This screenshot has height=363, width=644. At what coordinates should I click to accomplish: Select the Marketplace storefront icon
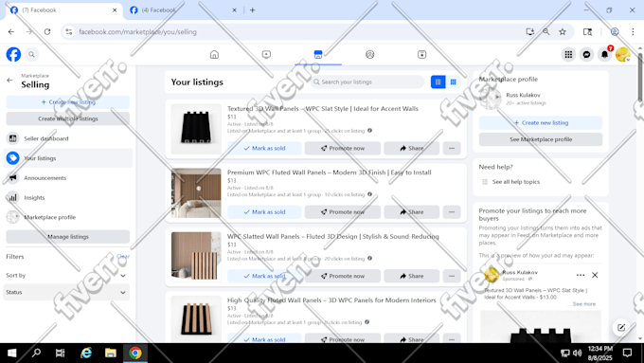click(318, 54)
